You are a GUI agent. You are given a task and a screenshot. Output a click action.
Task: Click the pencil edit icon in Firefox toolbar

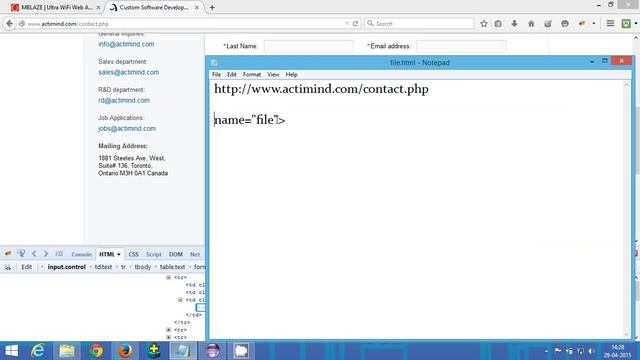(548, 24)
